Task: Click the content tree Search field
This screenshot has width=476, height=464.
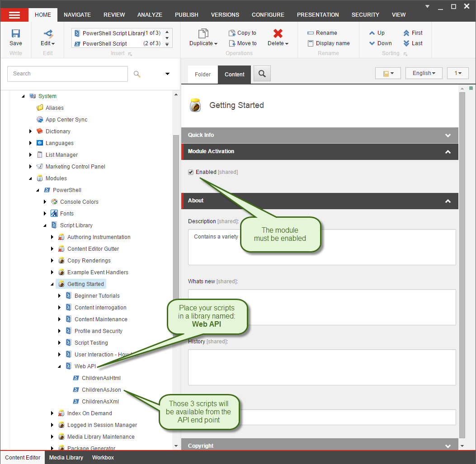Action: pos(68,74)
